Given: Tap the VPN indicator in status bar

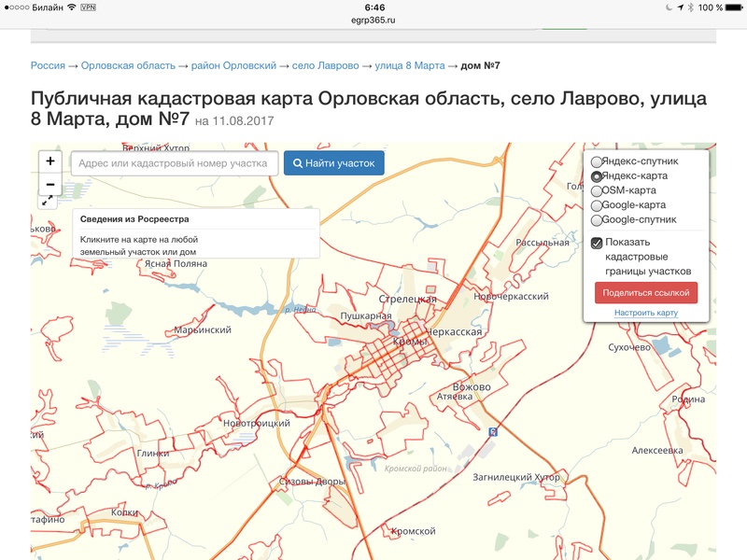Looking at the screenshot, I should tap(88, 7).
